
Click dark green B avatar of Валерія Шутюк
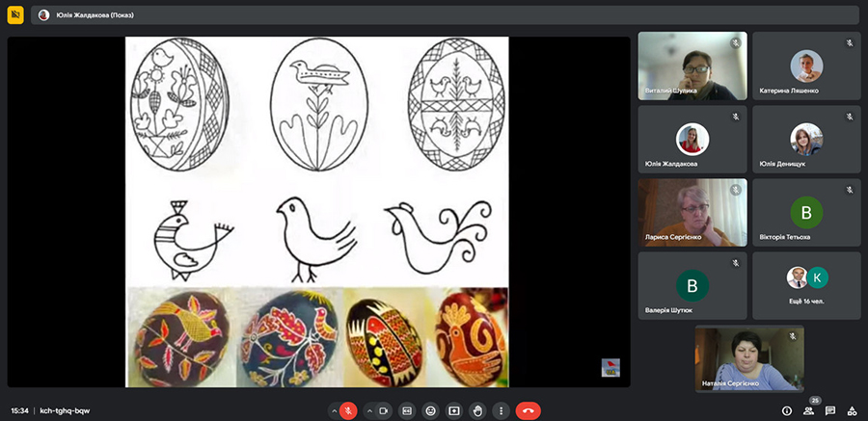pos(692,286)
